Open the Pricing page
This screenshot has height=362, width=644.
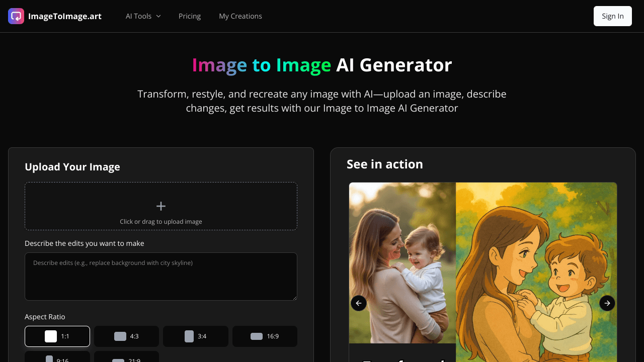pyautogui.click(x=190, y=16)
